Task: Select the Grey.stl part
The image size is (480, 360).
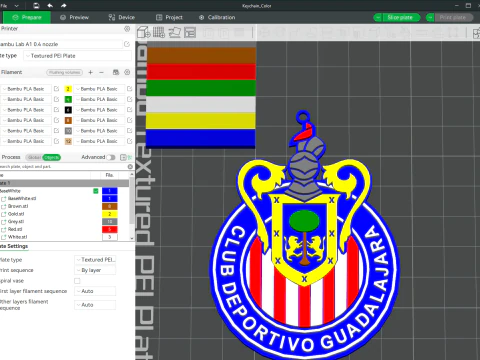Action: coord(16,221)
